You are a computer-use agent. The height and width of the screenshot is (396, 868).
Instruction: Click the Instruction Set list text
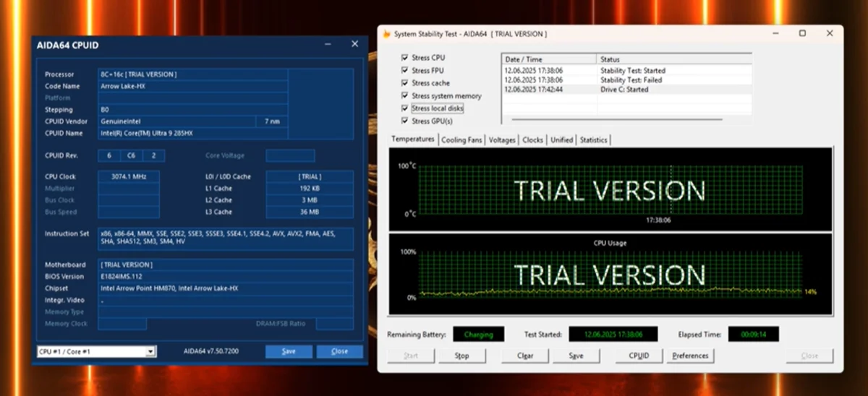226,238
